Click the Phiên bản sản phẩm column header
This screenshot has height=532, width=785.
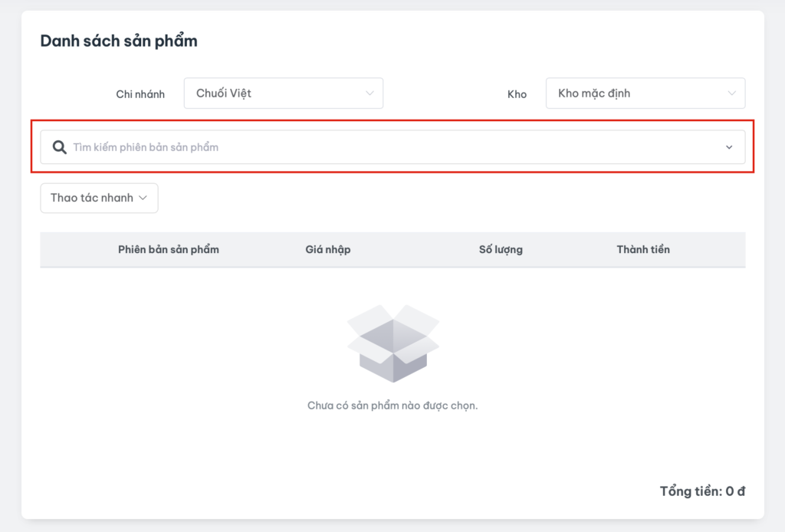(169, 250)
